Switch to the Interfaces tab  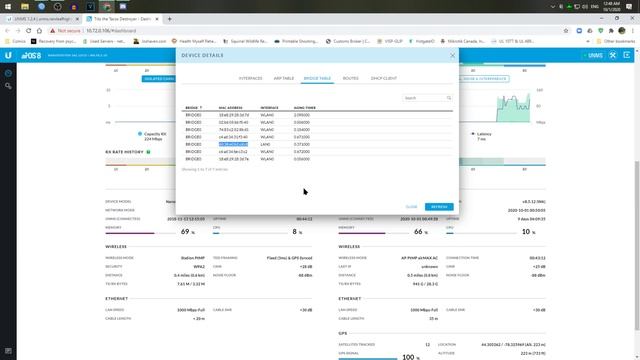point(251,78)
